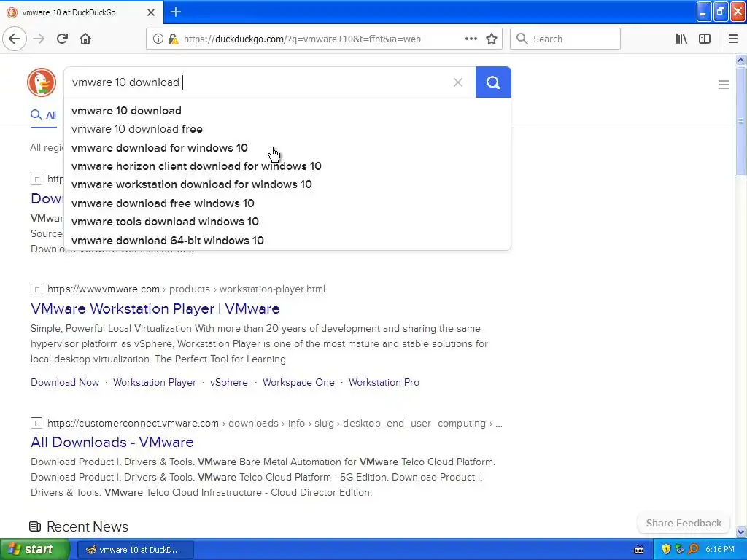Click the security shield tray icon
Image resolution: width=747 pixels, height=560 pixels.
[x=666, y=549]
